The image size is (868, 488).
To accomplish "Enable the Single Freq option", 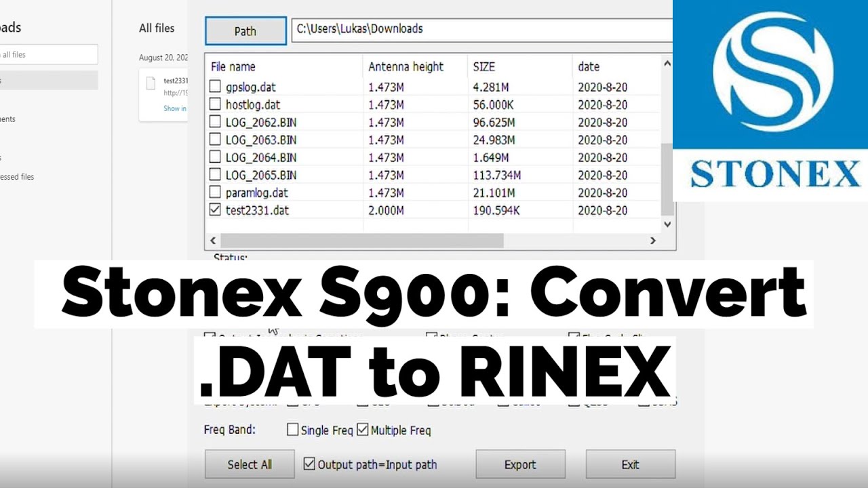I will coord(293,430).
